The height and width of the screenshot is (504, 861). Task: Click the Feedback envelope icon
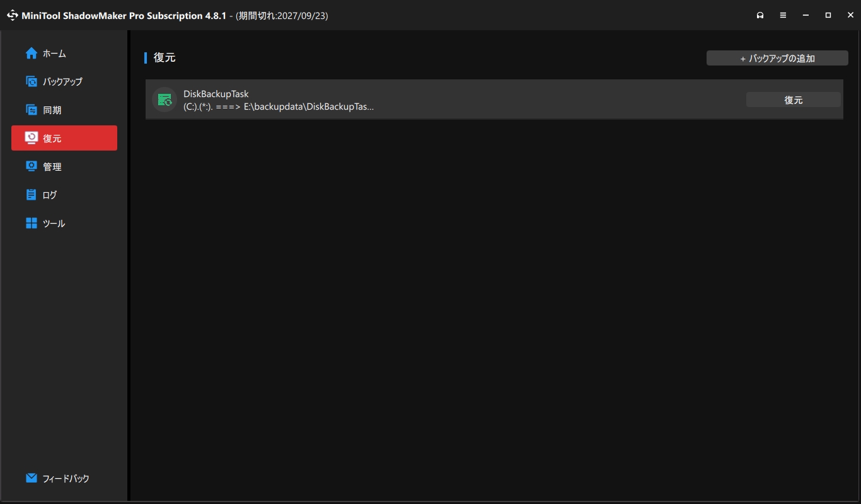[32, 478]
